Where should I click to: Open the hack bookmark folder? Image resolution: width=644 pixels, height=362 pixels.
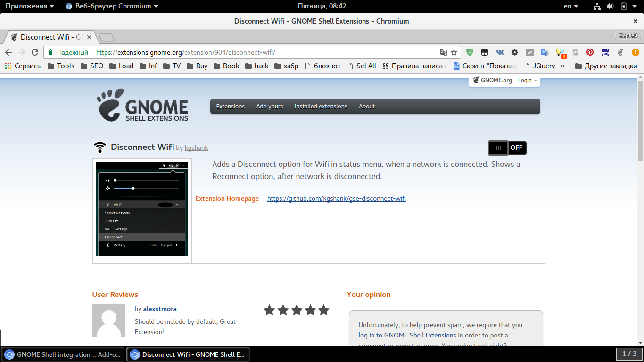click(256, 66)
